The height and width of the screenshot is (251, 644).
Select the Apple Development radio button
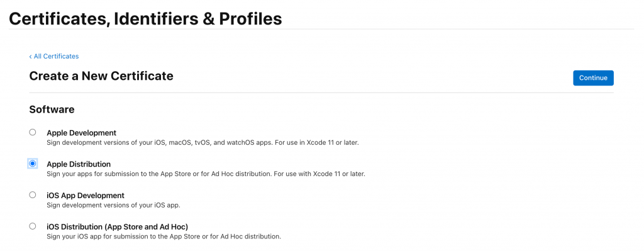(x=33, y=132)
